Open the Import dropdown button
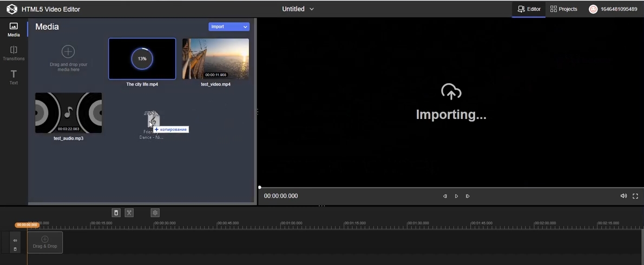644x265 pixels. [x=229, y=27]
